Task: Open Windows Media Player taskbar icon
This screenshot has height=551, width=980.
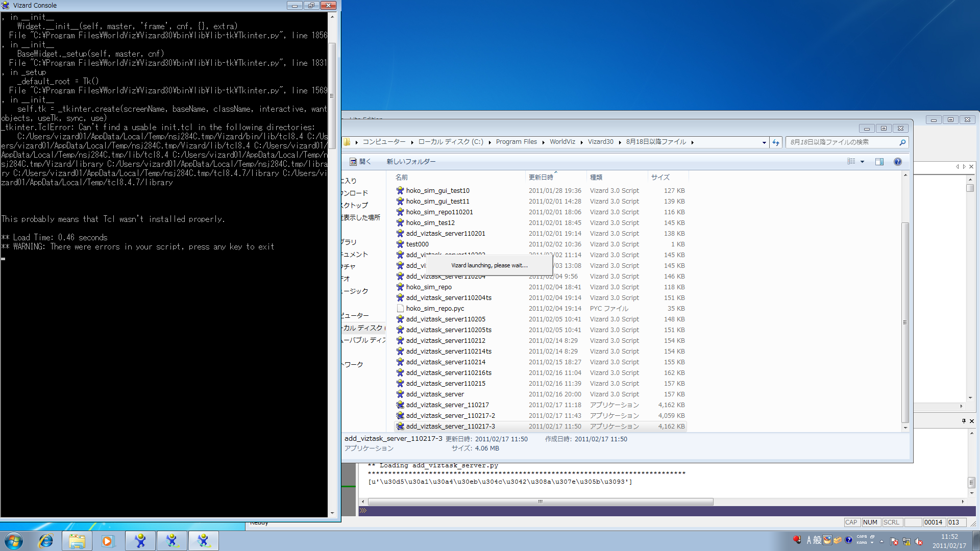Action: [x=108, y=541]
